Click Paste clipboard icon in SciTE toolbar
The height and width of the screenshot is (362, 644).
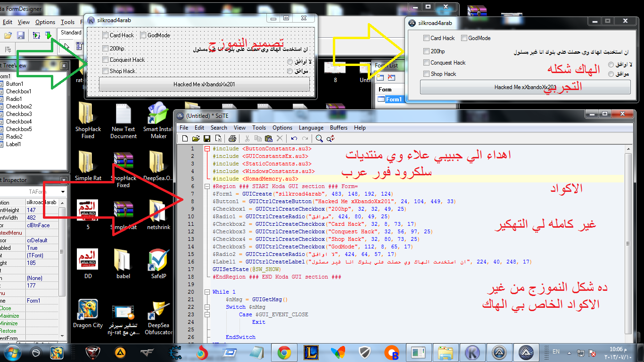tap(269, 139)
